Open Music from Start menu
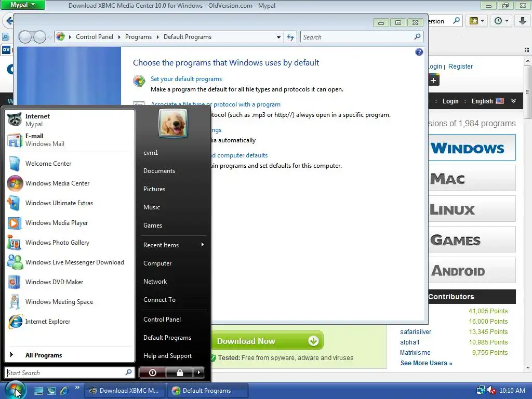Screen dimensions: 532x399 click(174, 207)
